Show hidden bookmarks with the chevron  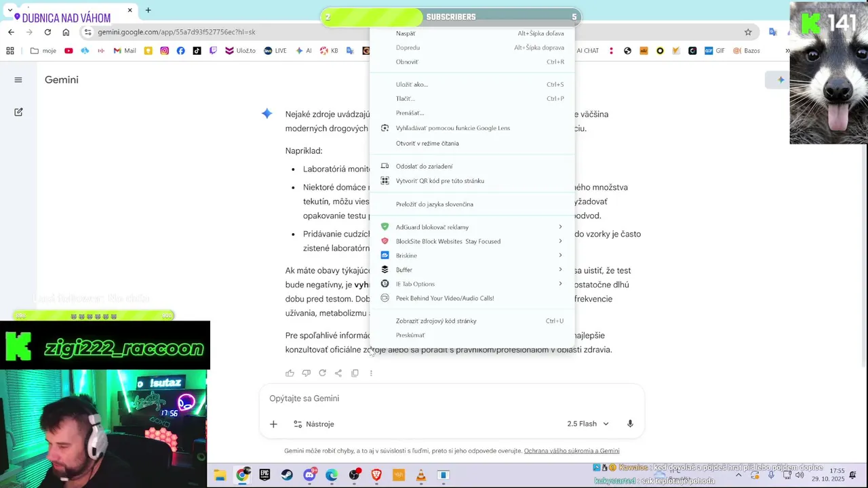point(787,51)
